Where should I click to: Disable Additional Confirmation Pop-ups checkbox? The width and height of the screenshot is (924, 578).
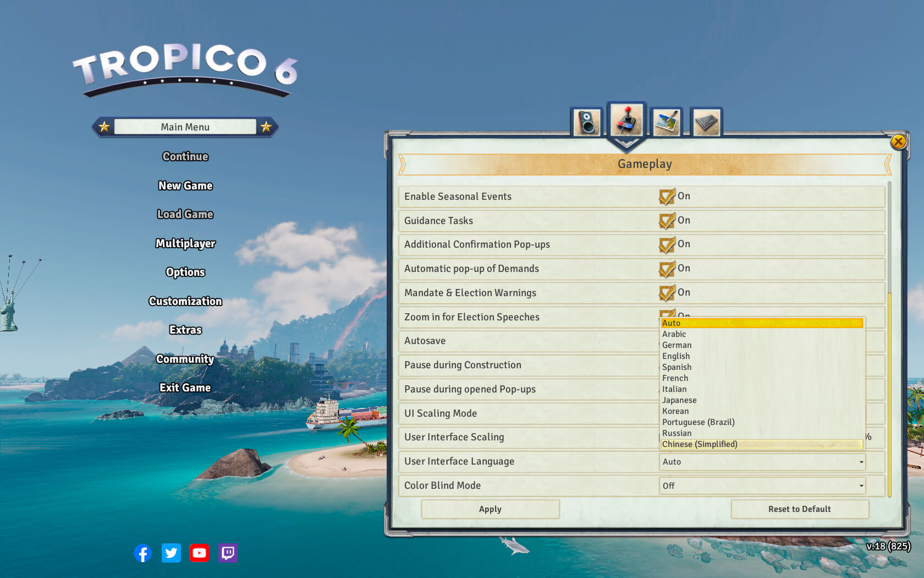click(x=667, y=244)
